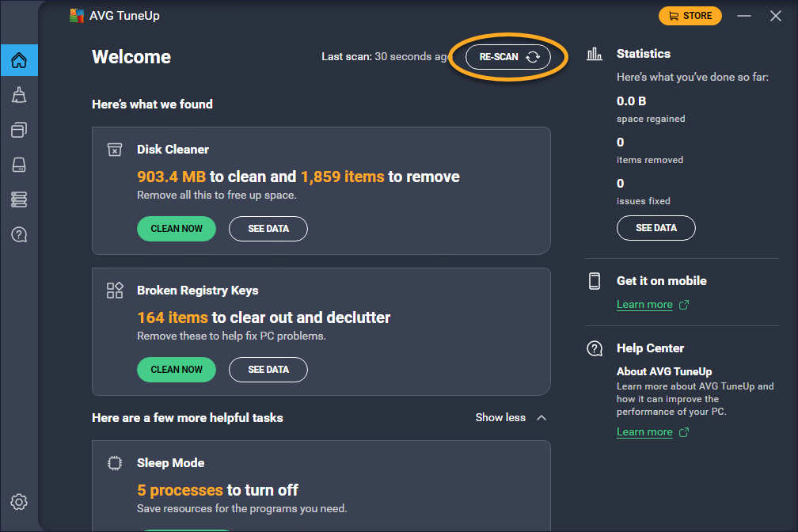Click the mobile phone icon
This screenshot has height=532, width=798.
(594, 281)
